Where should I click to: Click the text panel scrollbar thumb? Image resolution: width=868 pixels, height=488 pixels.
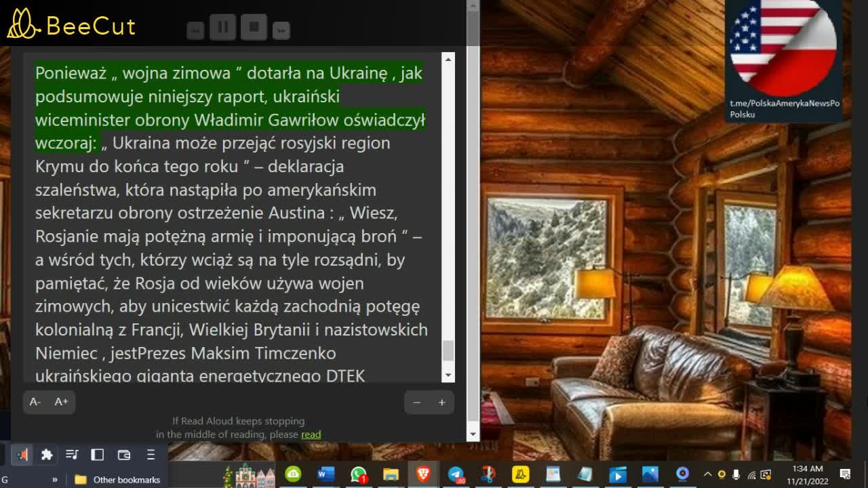[448, 351]
